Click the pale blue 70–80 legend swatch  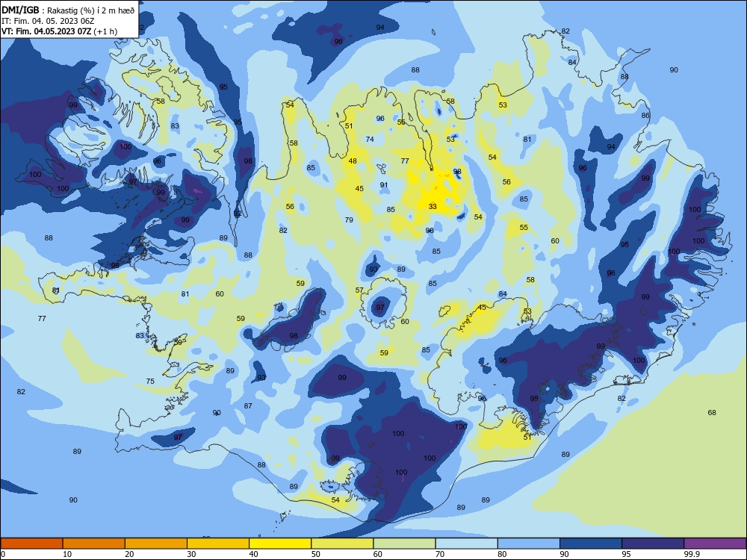pos(466,544)
